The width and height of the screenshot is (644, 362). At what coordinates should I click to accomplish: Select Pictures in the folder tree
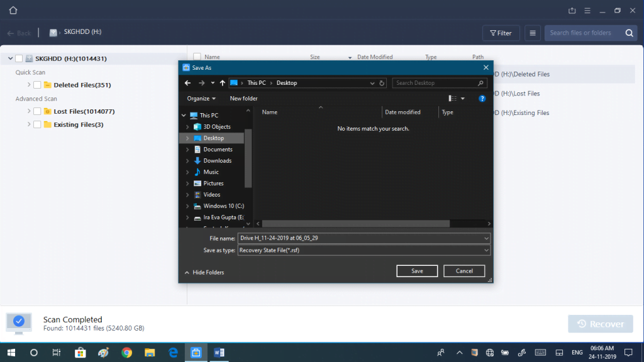[213, 184]
